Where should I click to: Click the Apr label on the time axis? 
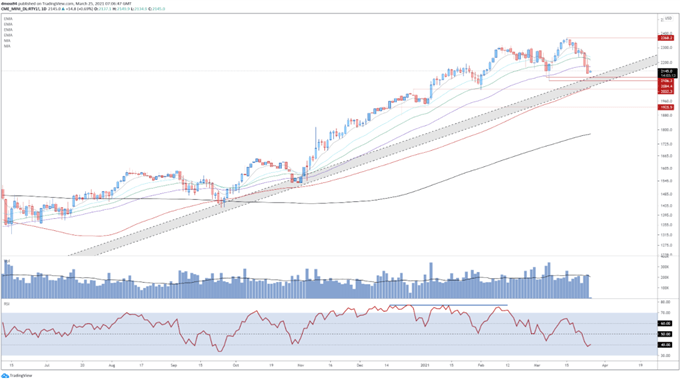(x=605, y=365)
